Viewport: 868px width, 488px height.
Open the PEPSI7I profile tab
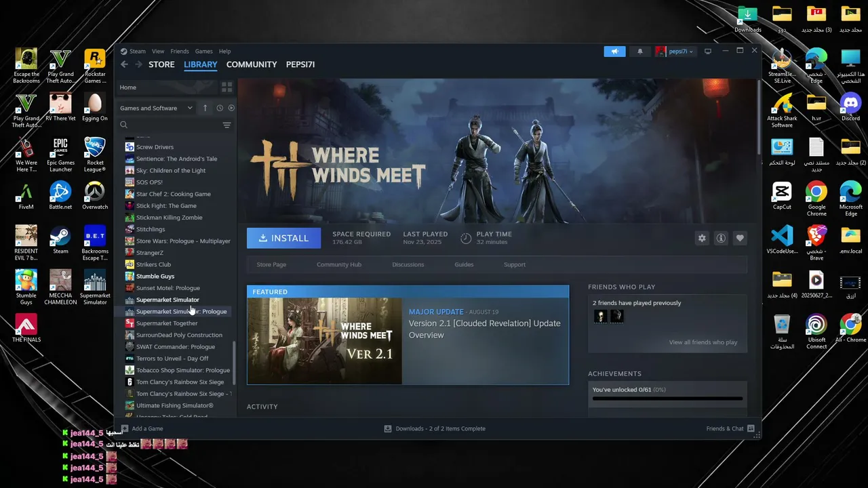tap(300, 64)
